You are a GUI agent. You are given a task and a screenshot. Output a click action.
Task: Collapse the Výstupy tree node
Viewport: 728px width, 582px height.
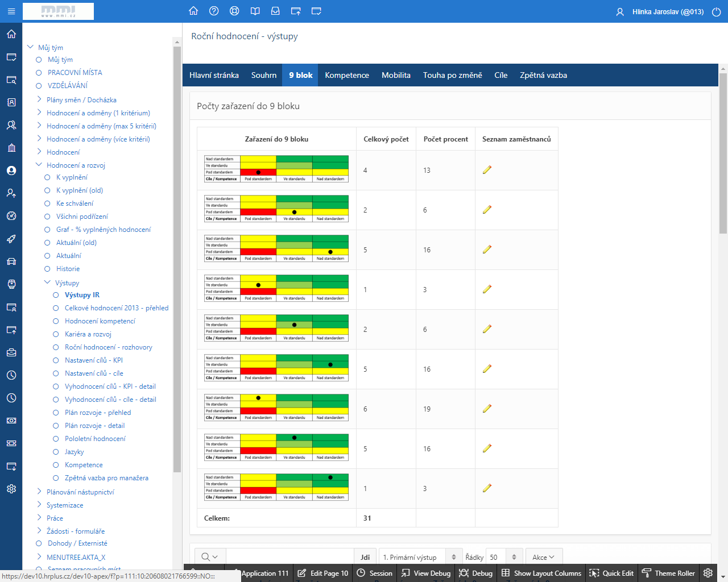47,282
